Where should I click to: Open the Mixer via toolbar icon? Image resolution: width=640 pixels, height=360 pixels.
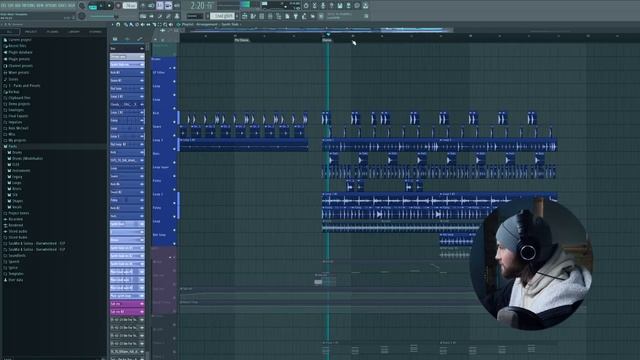[x=270, y=16]
